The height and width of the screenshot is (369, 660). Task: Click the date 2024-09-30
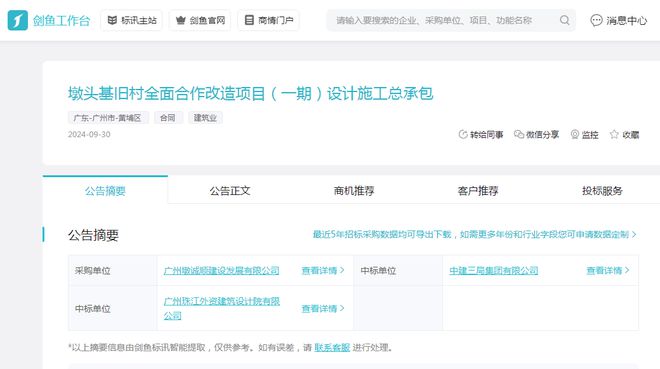coord(89,134)
